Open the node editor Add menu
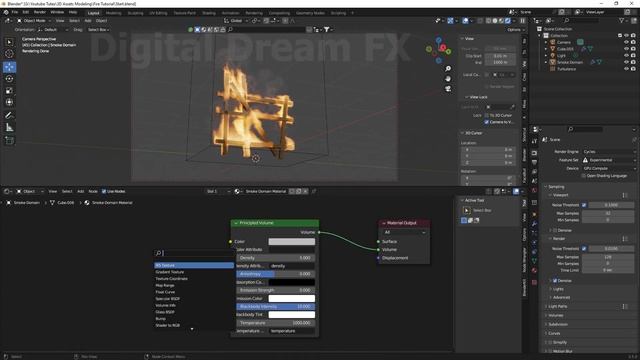 pyautogui.click(x=80, y=191)
